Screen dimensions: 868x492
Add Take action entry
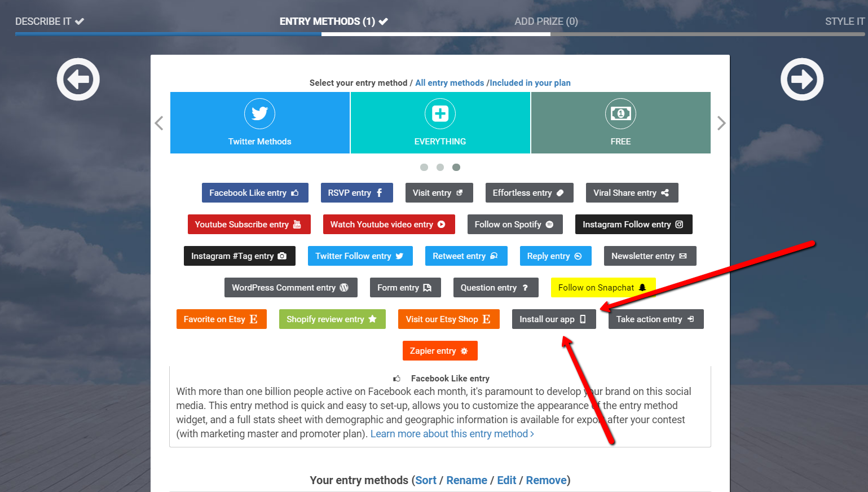coord(656,319)
